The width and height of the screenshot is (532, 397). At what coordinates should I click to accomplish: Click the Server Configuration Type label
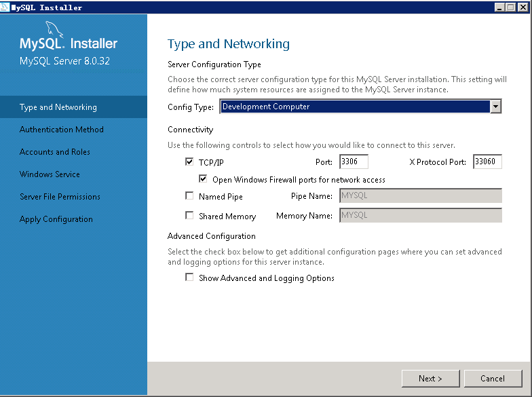(214, 64)
